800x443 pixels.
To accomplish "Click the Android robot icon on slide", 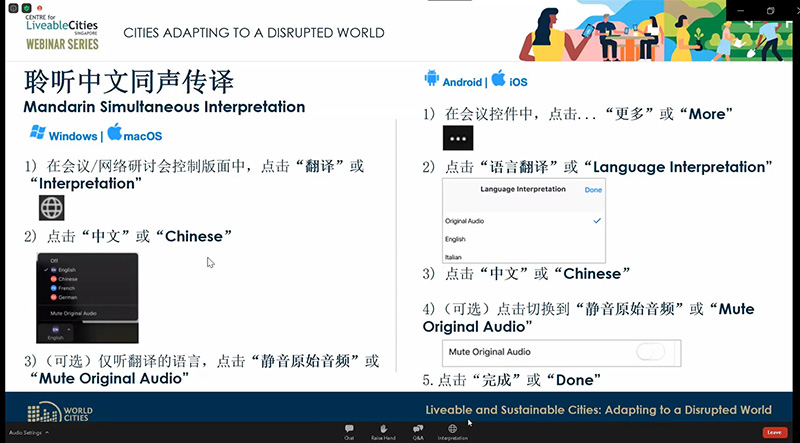I will (432, 79).
